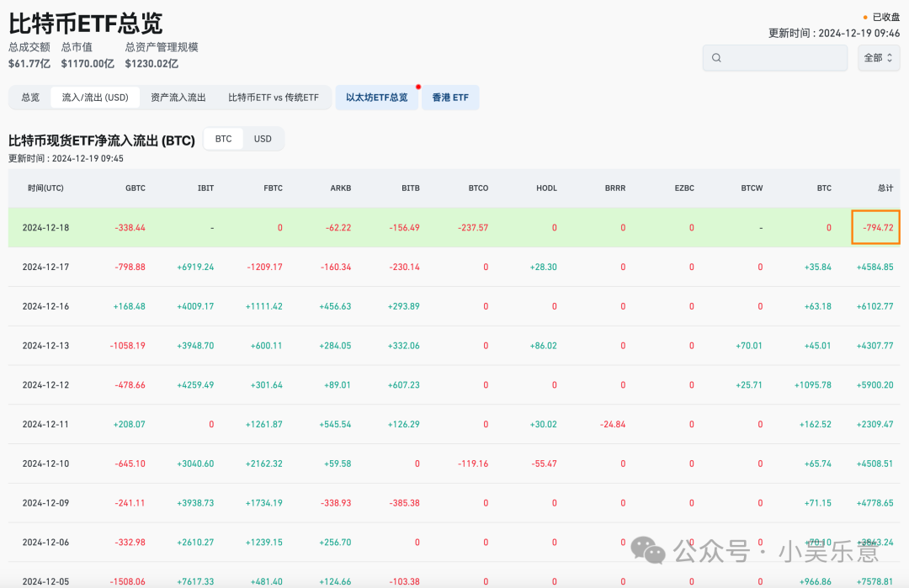Select the 2024-12-16 date cell

pos(45,306)
